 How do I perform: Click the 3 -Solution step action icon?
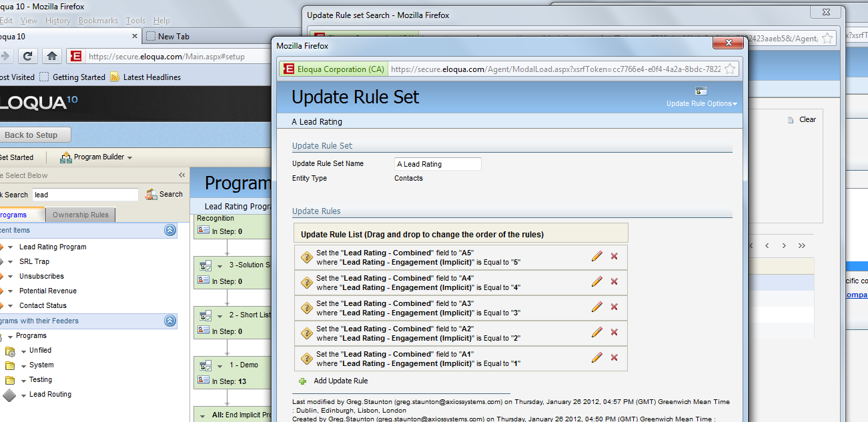coord(205,265)
